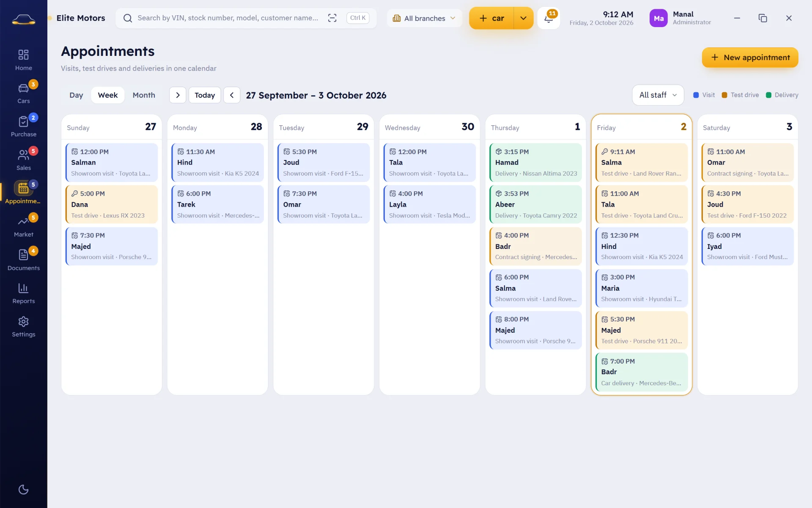Open the Cars sidebar section
This screenshot has width=812, height=508.
point(23,93)
